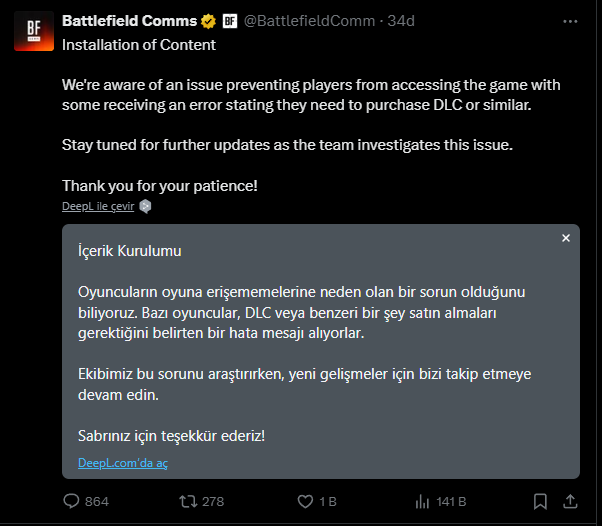The height and width of the screenshot is (526, 602).
Task: Close the DeepL translation panel
Action: pyautogui.click(x=565, y=238)
